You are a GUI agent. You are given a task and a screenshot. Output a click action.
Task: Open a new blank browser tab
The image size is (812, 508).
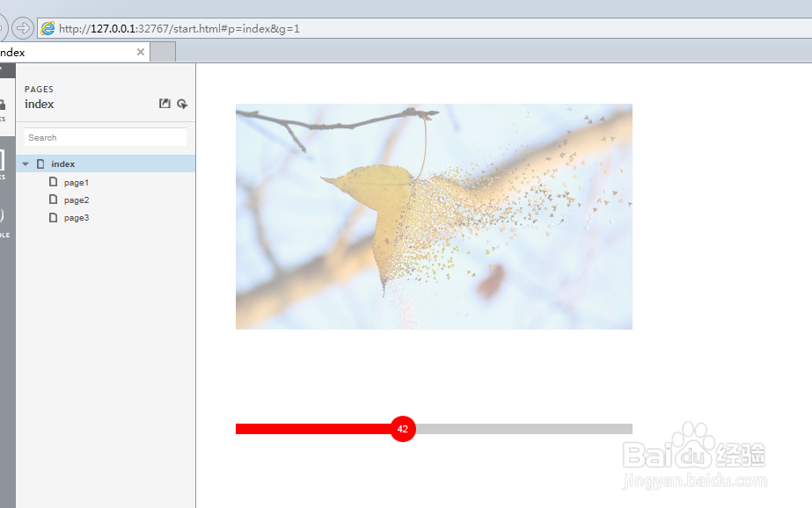[x=163, y=52]
